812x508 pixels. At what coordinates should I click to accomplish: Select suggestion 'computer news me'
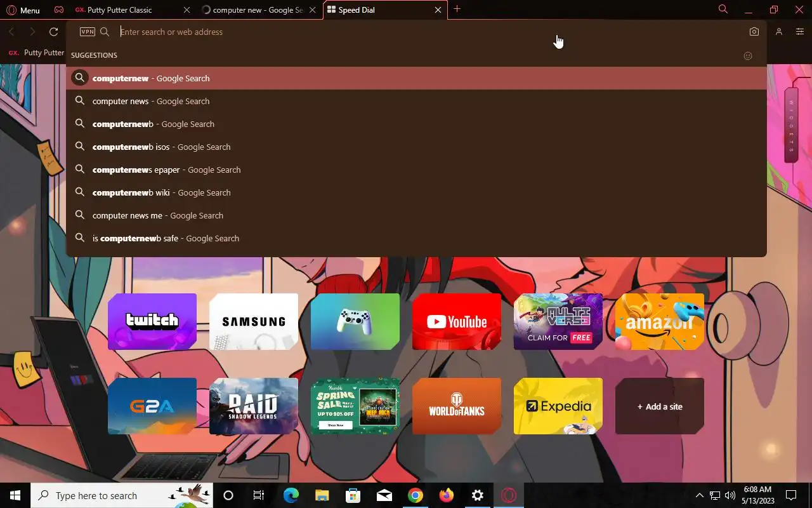tap(416, 215)
